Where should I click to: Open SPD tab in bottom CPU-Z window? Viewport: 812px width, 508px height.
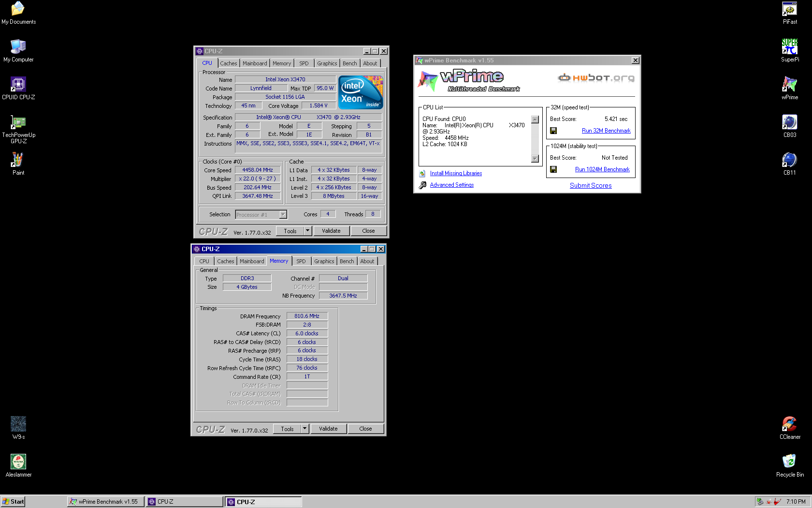[x=301, y=261]
